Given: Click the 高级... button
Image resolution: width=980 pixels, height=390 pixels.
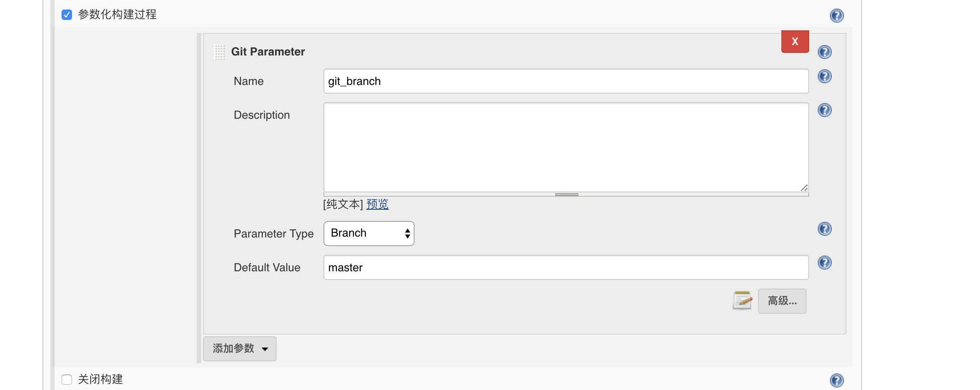Looking at the screenshot, I should coord(781,300).
